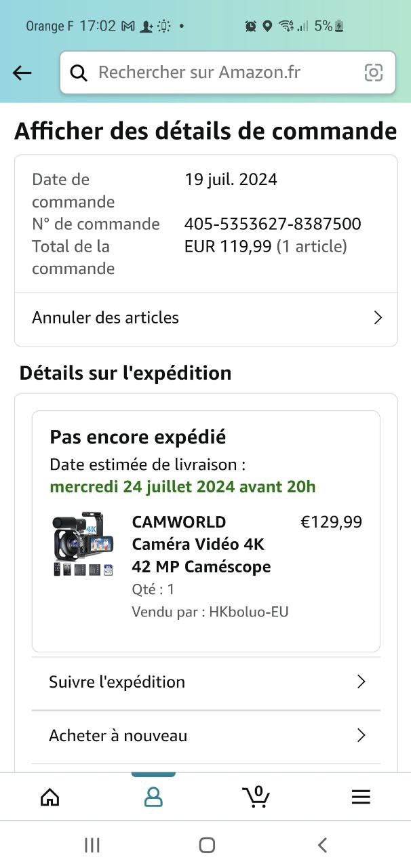Expand Acheter à nouveau chevron
411x868 pixels.
tap(361, 735)
